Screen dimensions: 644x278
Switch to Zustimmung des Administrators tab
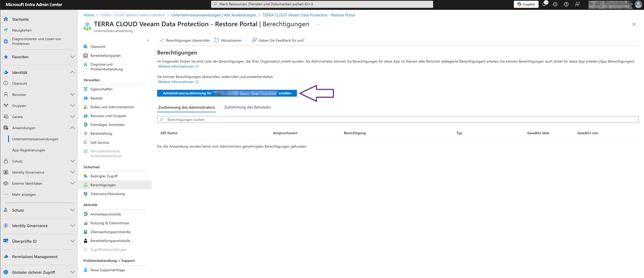186,107
